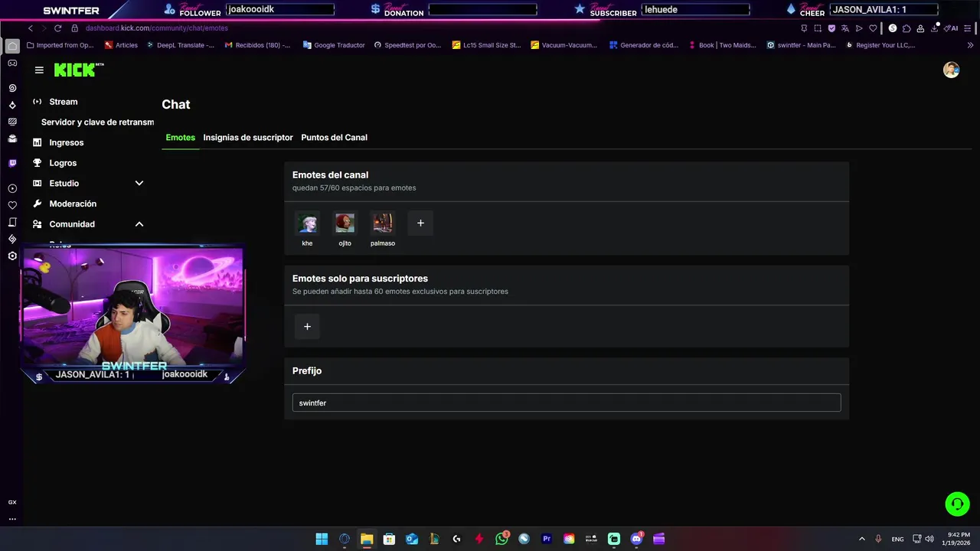Show hidden system tray icons

[x=861, y=539]
